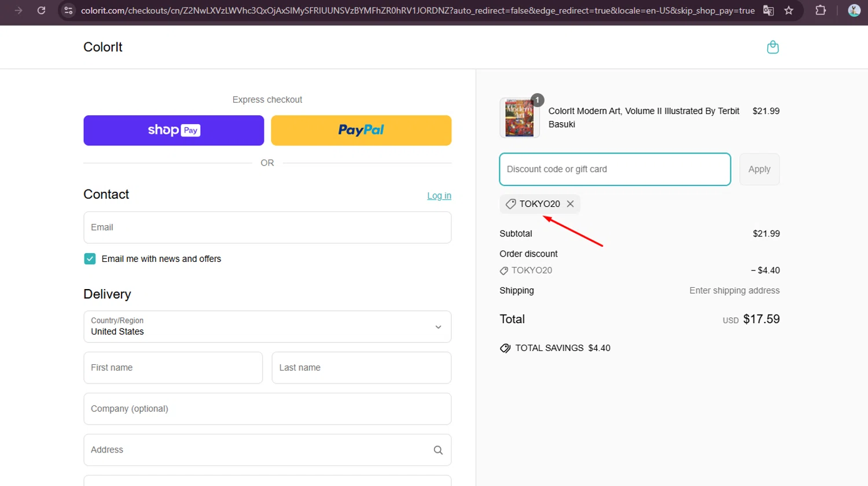This screenshot has height=486, width=868.
Task: Focus the Address input field
Action: (267, 450)
